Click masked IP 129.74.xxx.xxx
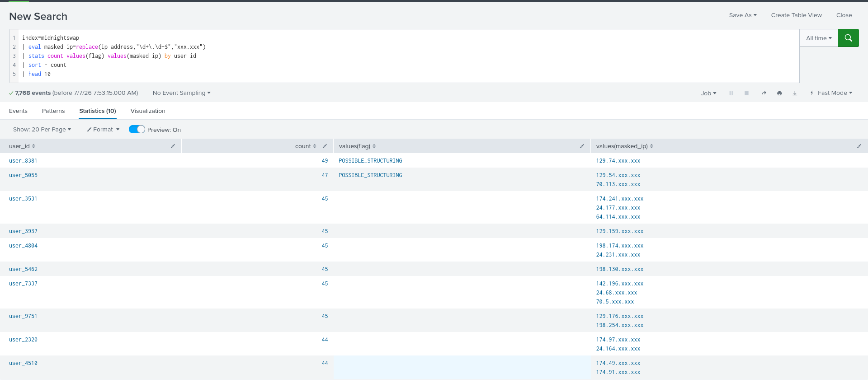 coord(618,161)
